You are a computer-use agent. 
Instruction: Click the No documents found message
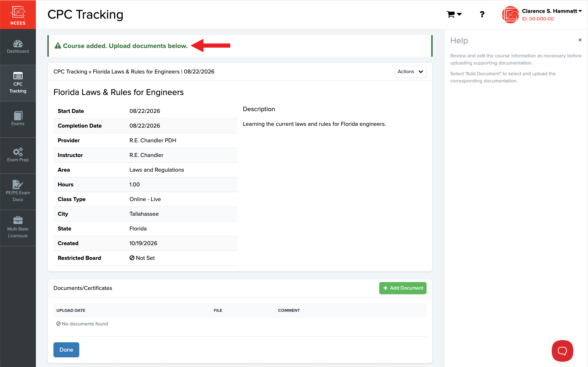tap(82, 324)
